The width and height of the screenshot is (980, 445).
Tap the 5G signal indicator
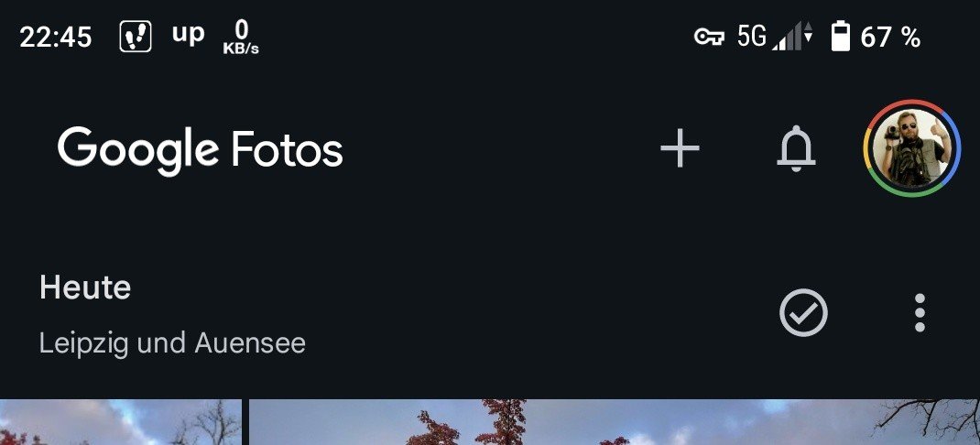[751, 37]
